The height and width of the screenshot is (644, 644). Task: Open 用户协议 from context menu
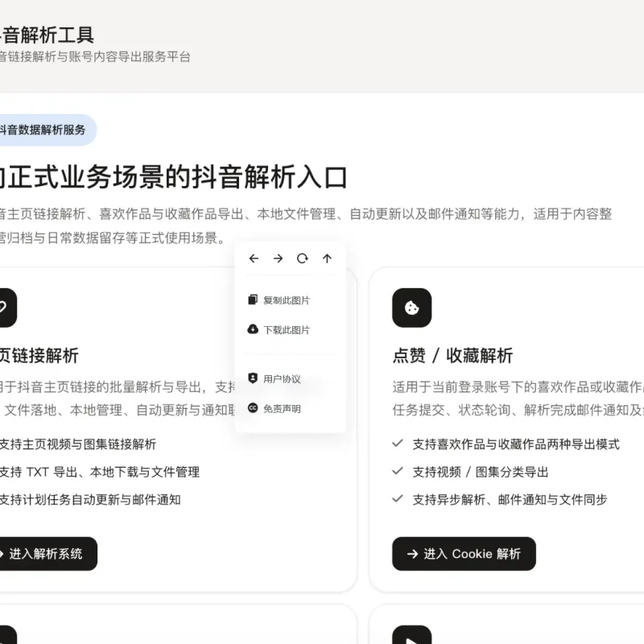(x=275, y=378)
